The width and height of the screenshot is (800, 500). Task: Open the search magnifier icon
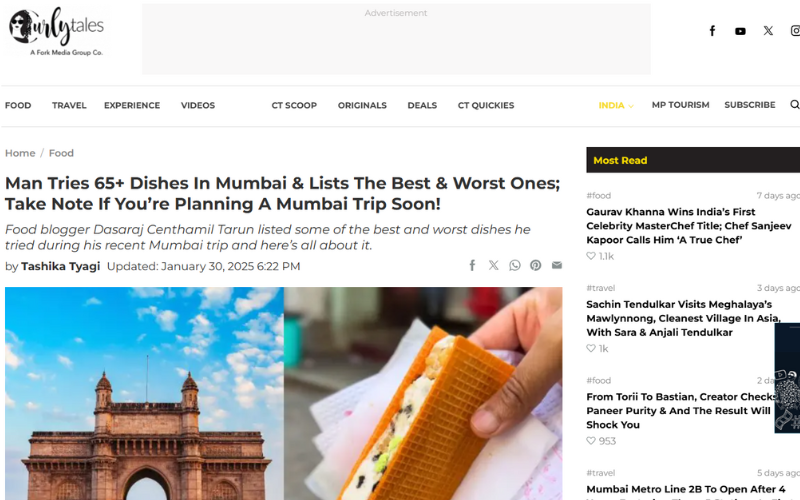pyautogui.click(x=794, y=105)
